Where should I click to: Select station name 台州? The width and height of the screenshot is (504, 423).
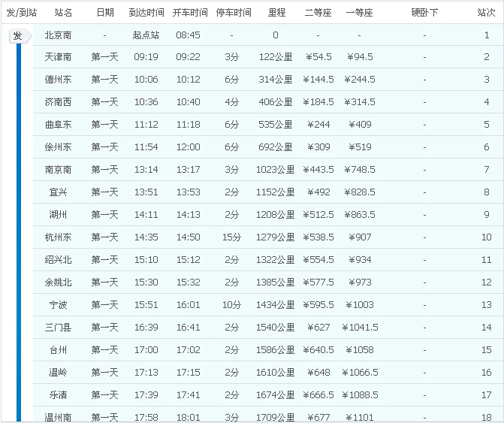pyautogui.click(x=58, y=350)
